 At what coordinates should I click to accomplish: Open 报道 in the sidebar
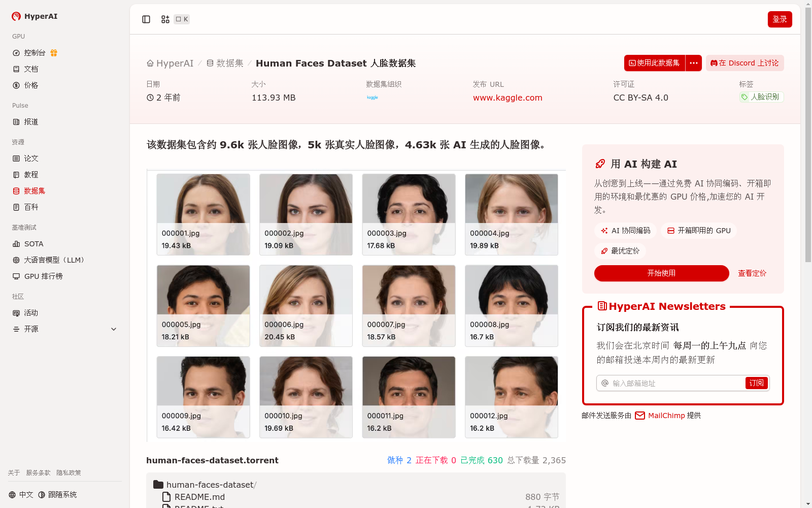pyautogui.click(x=25, y=122)
